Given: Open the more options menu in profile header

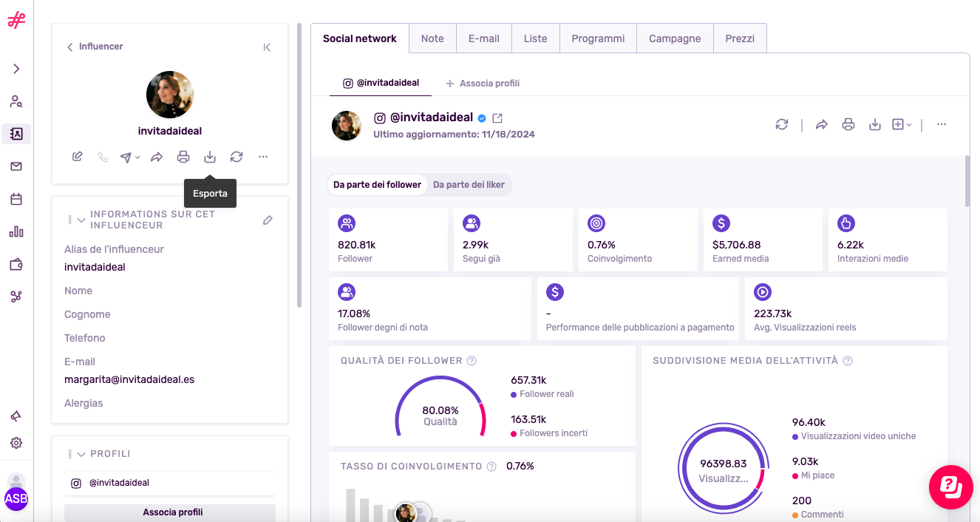Looking at the screenshot, I should (942, 124).
